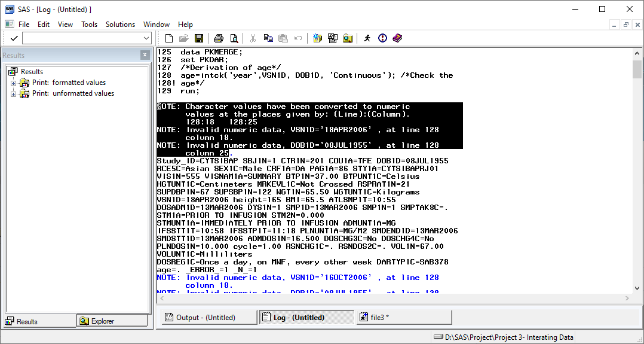Click the New document toolbar icon
The height and width of the screenshot is (344, 644).
coord(169,38)
